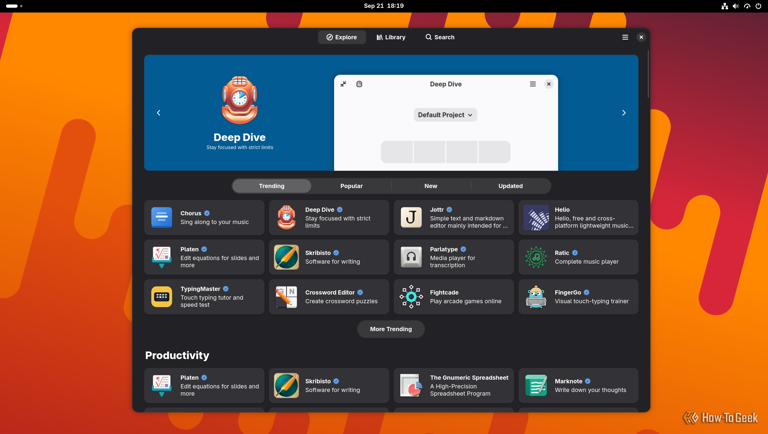The height and width of the screenshot is (434, 768).
Task: Click the Fightcade app name
Action: (444, 292)
